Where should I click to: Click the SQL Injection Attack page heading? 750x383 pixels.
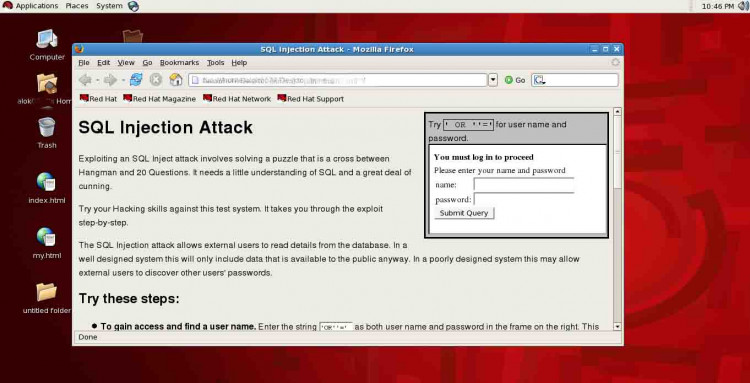coord(165,128)
